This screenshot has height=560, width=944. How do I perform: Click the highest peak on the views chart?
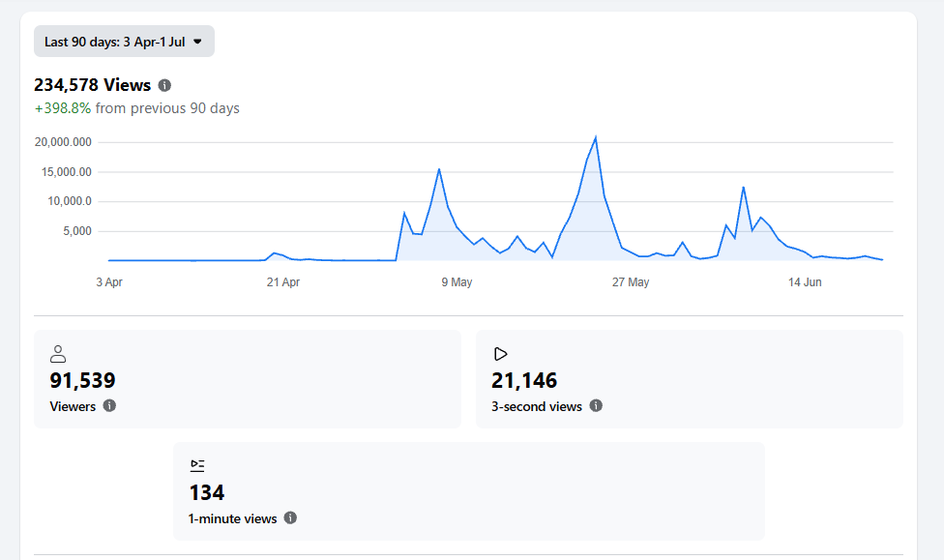click(x=596, y=138)
